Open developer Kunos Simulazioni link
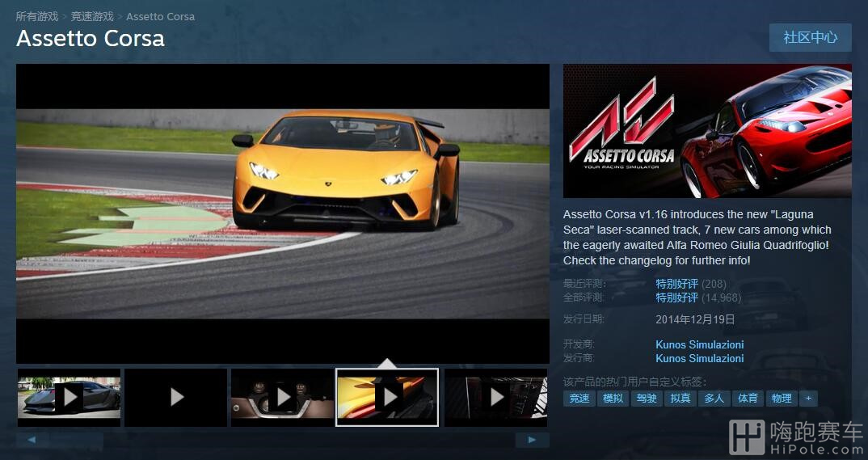Image resolution: width=868 pixels, height=460 pixels. click(700, 344)
